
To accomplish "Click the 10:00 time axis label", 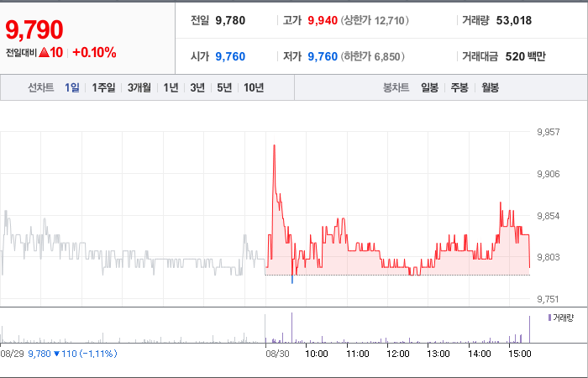I will [317, 354].
